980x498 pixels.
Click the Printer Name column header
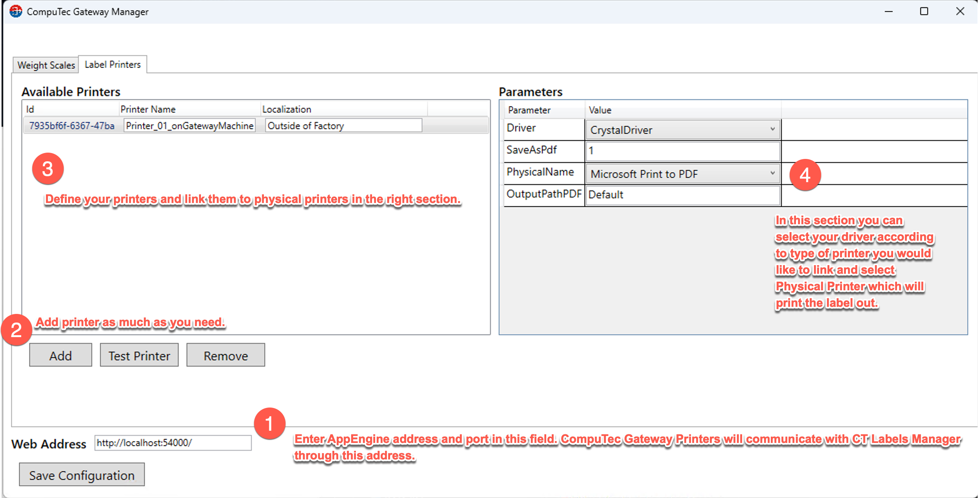point(190,109)
